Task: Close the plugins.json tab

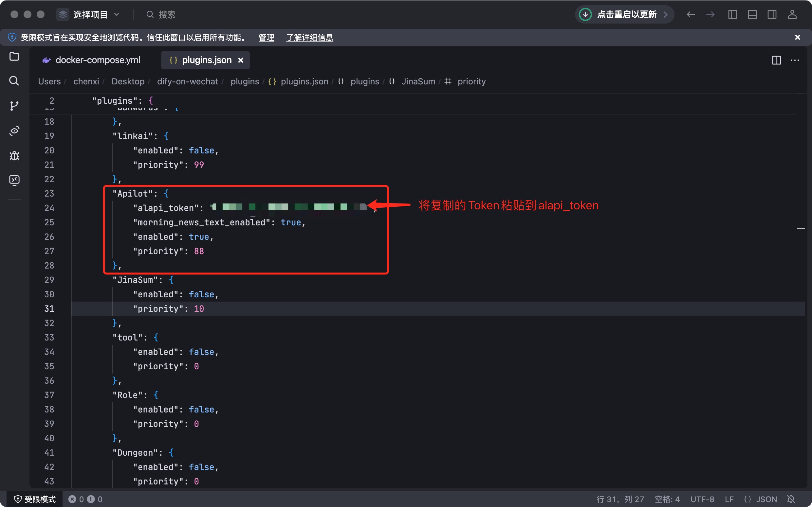Action: tap(241, 61)
